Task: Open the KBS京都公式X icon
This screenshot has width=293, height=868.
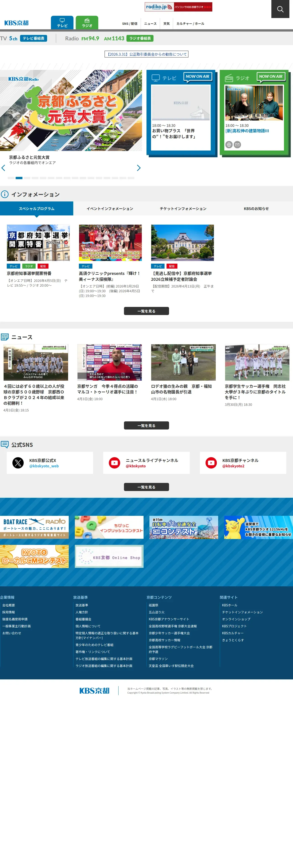Action: click(x=18, y=463)
